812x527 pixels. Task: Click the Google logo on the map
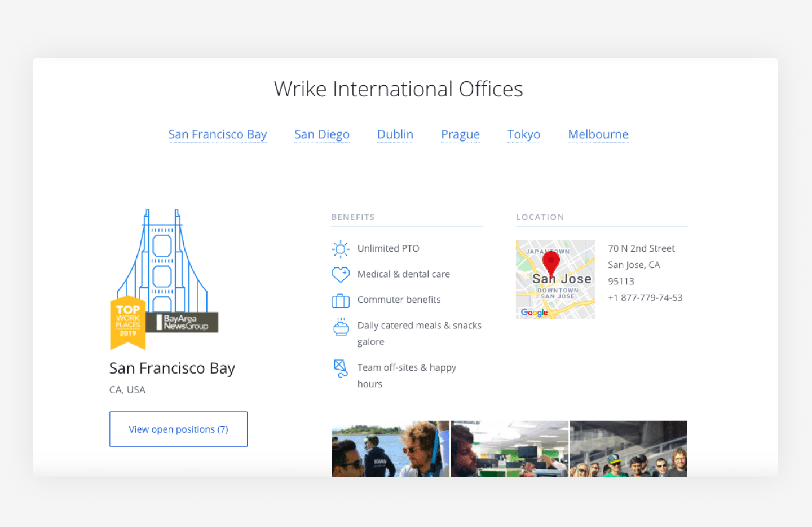click(534, 312)
